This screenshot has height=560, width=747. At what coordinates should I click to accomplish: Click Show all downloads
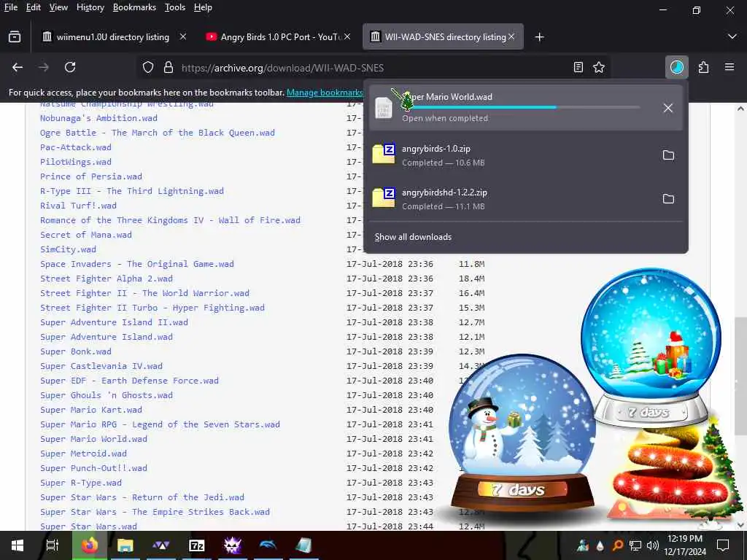(413, 237)
